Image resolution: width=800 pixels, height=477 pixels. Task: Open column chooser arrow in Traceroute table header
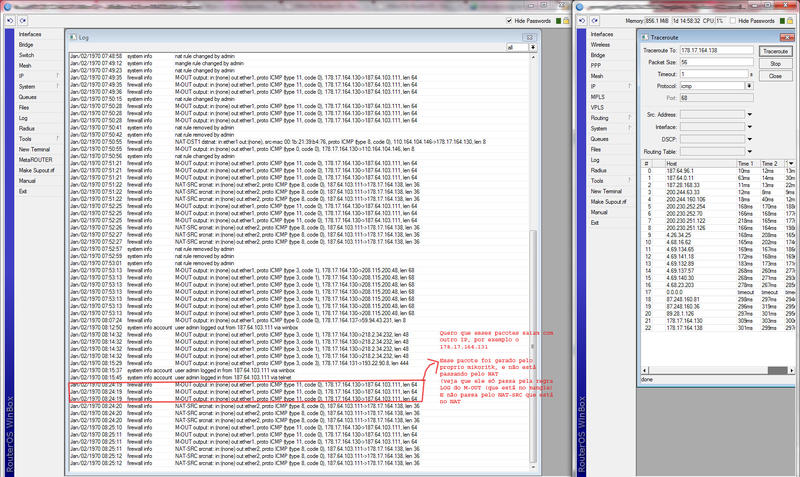click(x=791, y=163)
